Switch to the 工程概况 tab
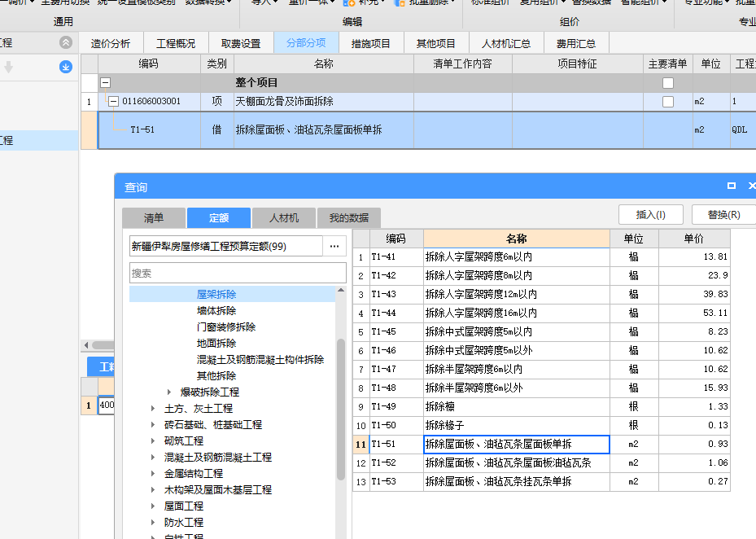 [x=176, y=43]
